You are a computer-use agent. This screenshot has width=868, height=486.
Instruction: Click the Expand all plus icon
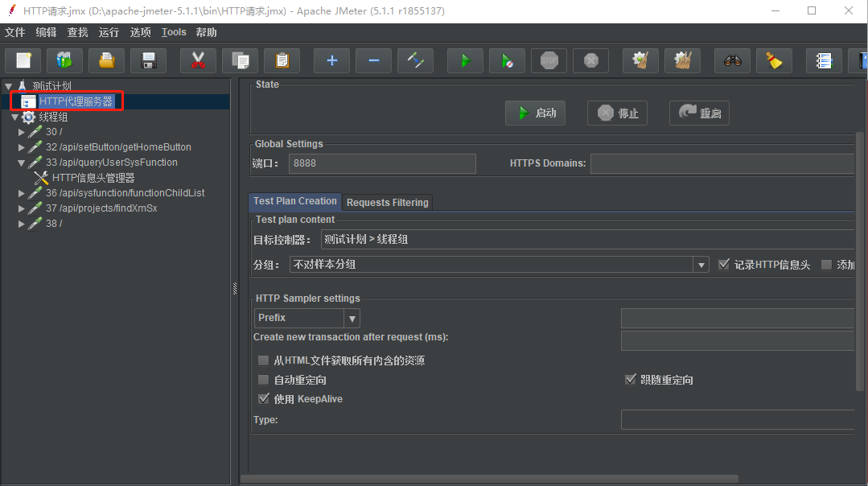(331, 60)
